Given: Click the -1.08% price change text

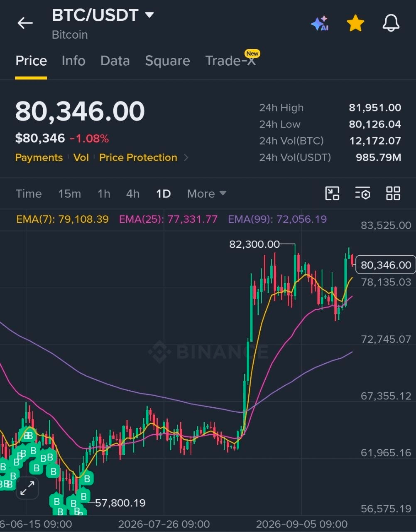Looking at the screenshot, I should [89, 138].
